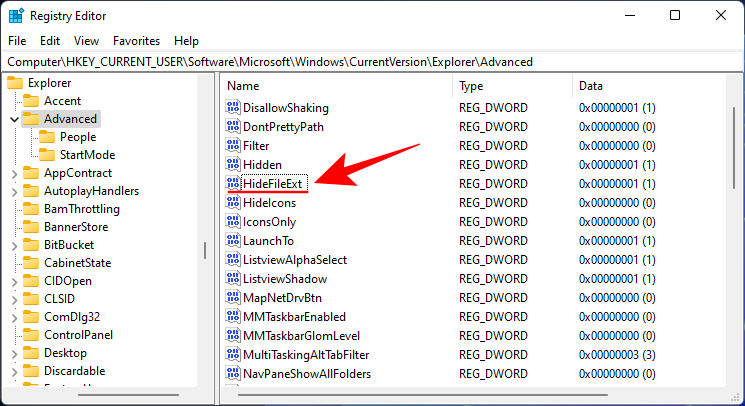
Task: Open the Help menu
Action: point(186,41)
